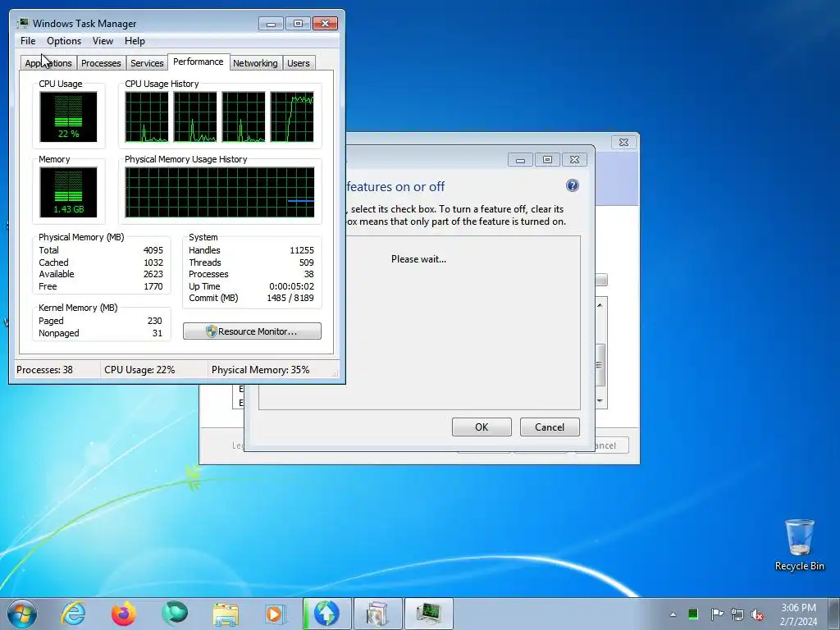Switch to the blue globe update taskbar window
This screenshot has width=840, height=630.
pyautogui.click(x=326, y=614)
